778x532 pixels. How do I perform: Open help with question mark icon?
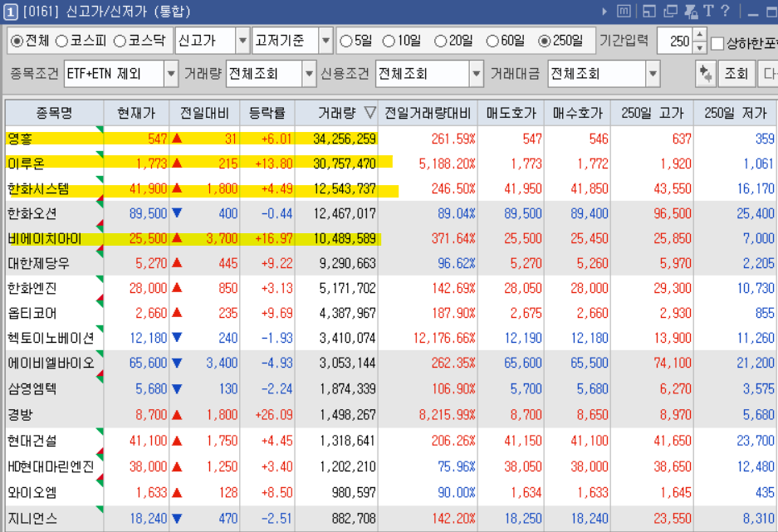725,11
